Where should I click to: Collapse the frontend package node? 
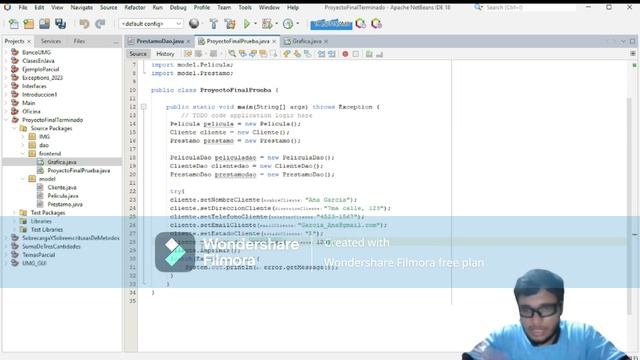click(x=23, y=153)
